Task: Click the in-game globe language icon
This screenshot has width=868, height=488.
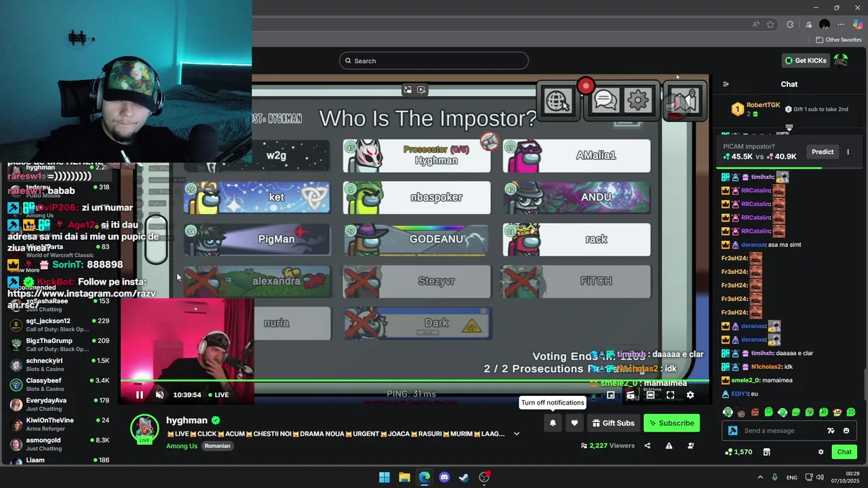Action: pos(557,101)
